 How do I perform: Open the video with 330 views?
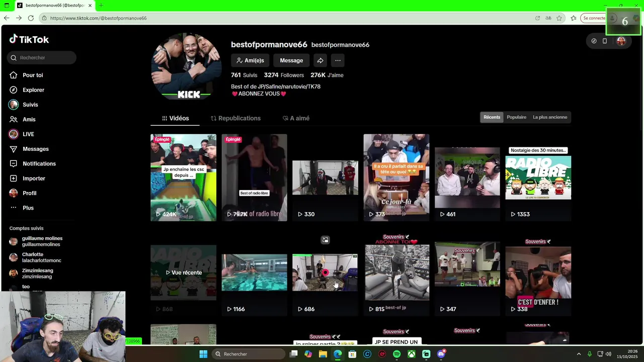coord(325,177)
